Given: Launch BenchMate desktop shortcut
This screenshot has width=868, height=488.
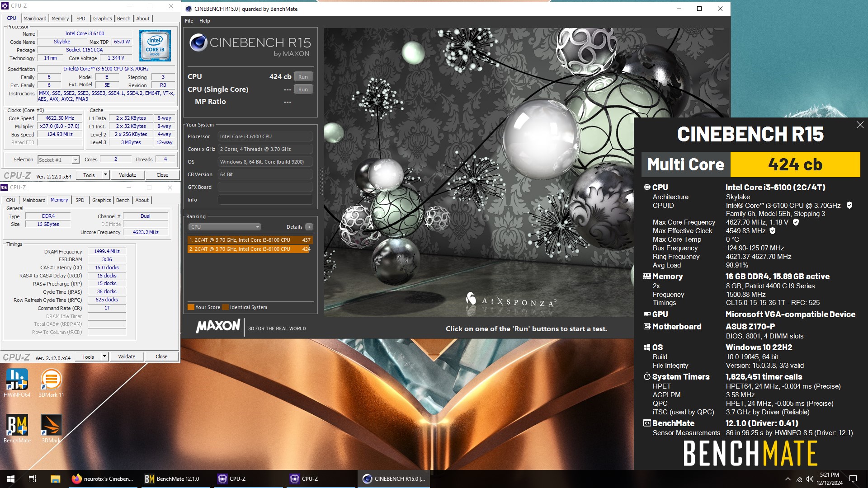Looking at the screenshot, I should pos(17,428).
